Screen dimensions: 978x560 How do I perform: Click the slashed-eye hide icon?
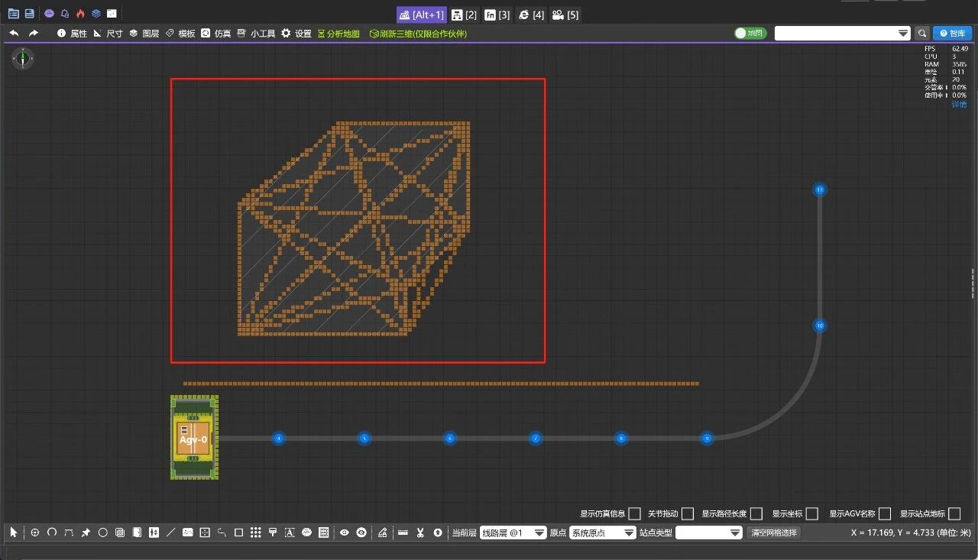[x=361, y=532]
